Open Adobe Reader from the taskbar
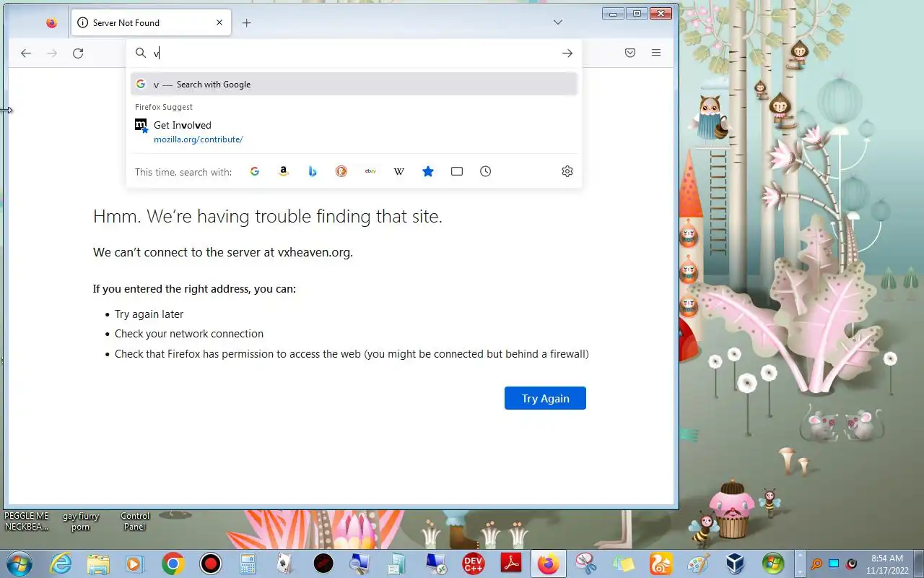Screen dimensions: 924x578 [511, 564]
